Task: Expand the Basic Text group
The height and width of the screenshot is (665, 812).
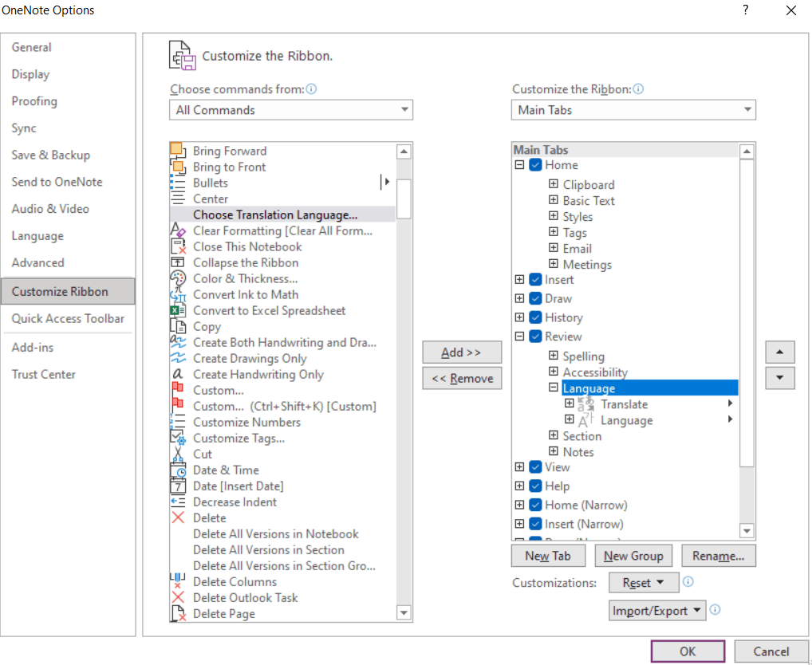Action: (553, 200)
